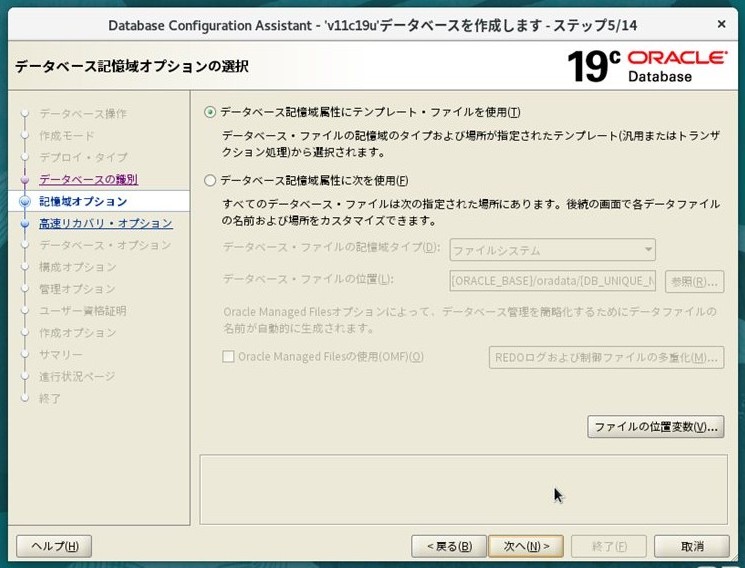Click heading 'データベース記憶域オプションの選択'

tap(132, 66)
